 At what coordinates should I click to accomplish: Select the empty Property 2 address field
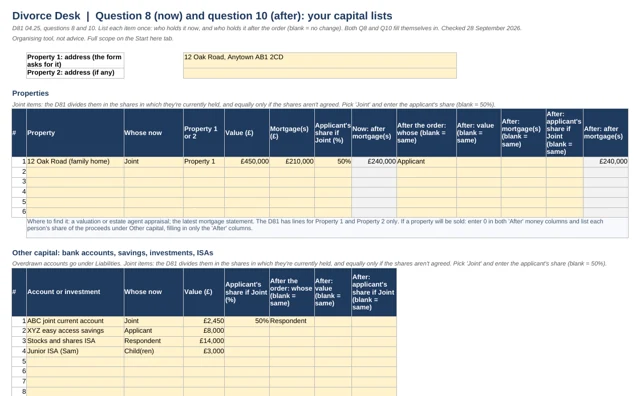pyautogui.click(x=320, y=73)
